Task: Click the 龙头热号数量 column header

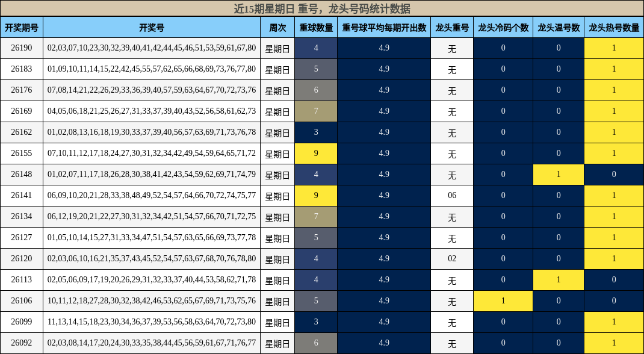Action: coord(614,27)
